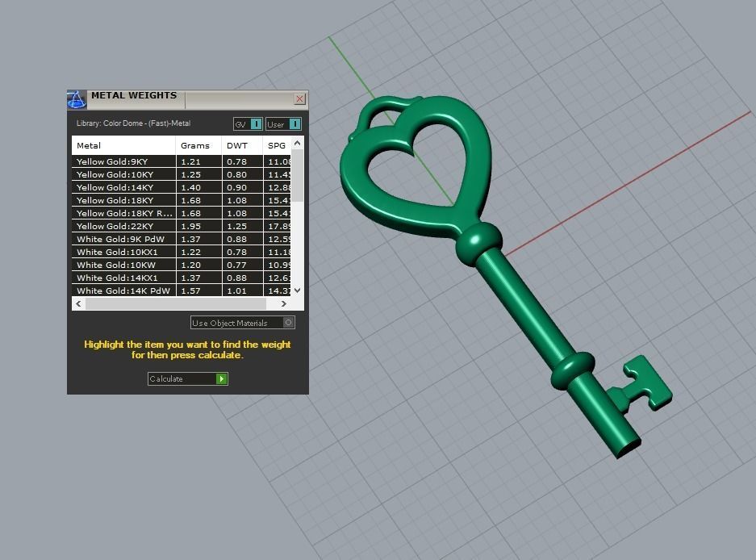Click grams value 1.20 for 10KW
The height and width of the screenshot is (560, 756).
(x=190, y=265)
